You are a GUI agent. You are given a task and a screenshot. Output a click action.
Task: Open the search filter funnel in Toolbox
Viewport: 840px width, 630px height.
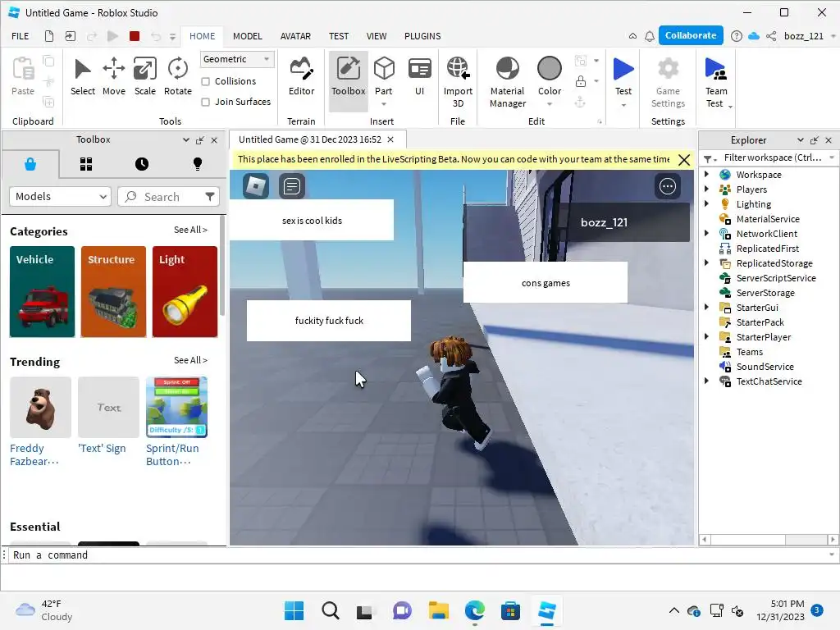[210, 197]
